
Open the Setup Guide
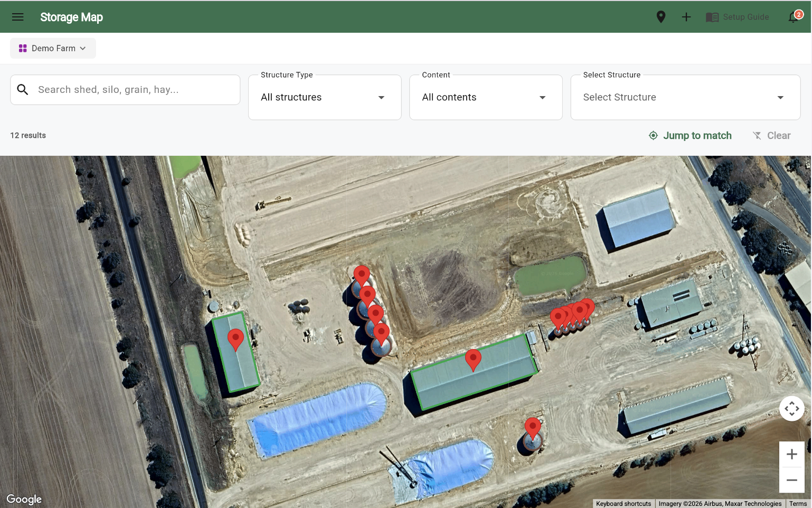pyautogui.click(x=738, y=17)
